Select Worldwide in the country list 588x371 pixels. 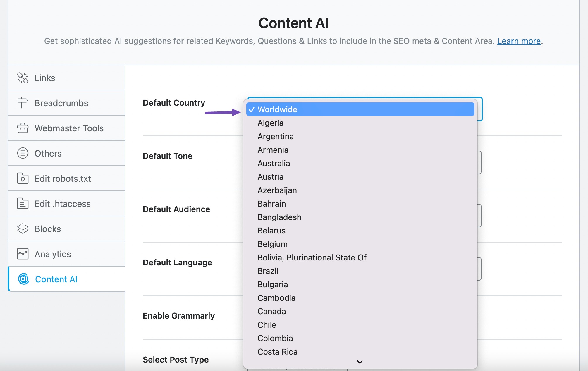[360, 109]
